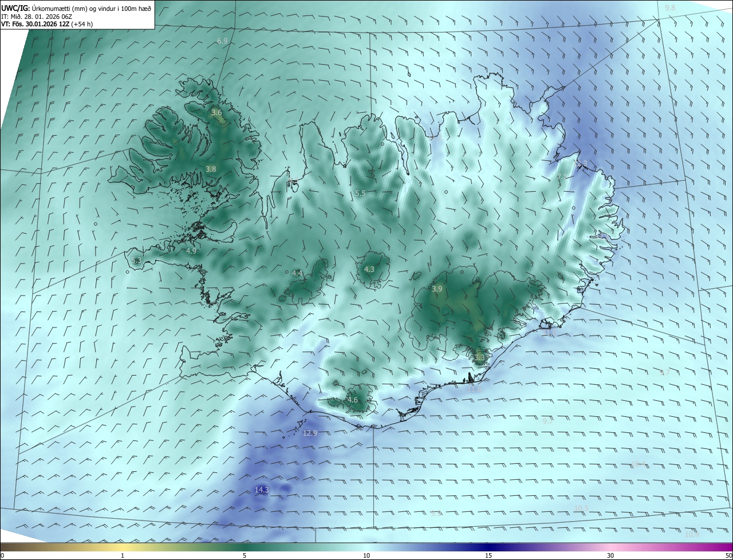Click the 5.3 value at the peninsula tip
The width and height of the screenshot is (733, 560).
click(x=136, y=261)
